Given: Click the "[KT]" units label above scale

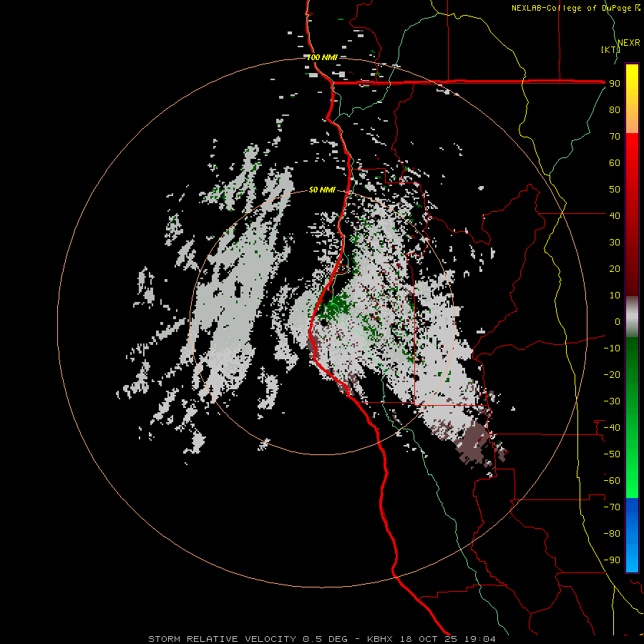Looking at the screenshot, I should click(x=610, y=49).
